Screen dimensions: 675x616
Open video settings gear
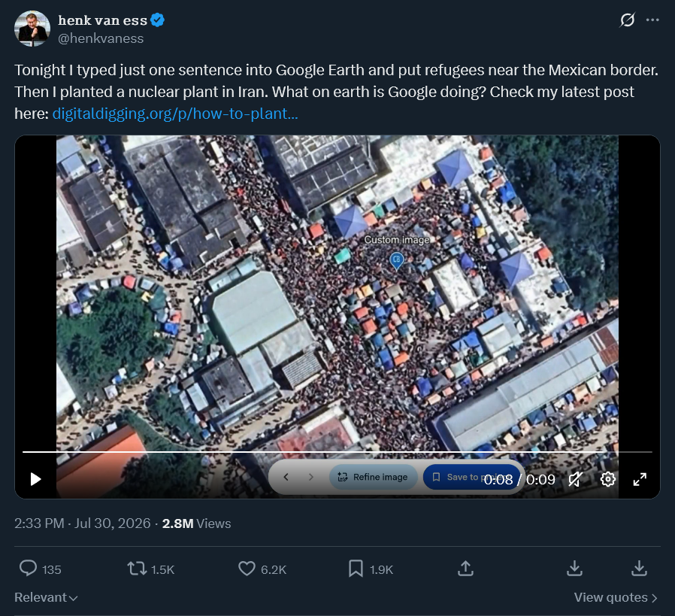[608, 479]
